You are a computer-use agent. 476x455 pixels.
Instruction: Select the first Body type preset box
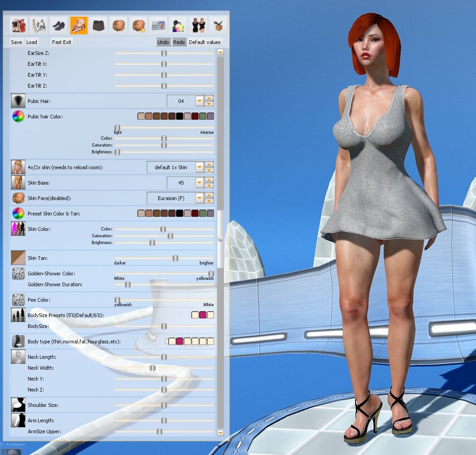pyautogui.click(x=172, y=341)
